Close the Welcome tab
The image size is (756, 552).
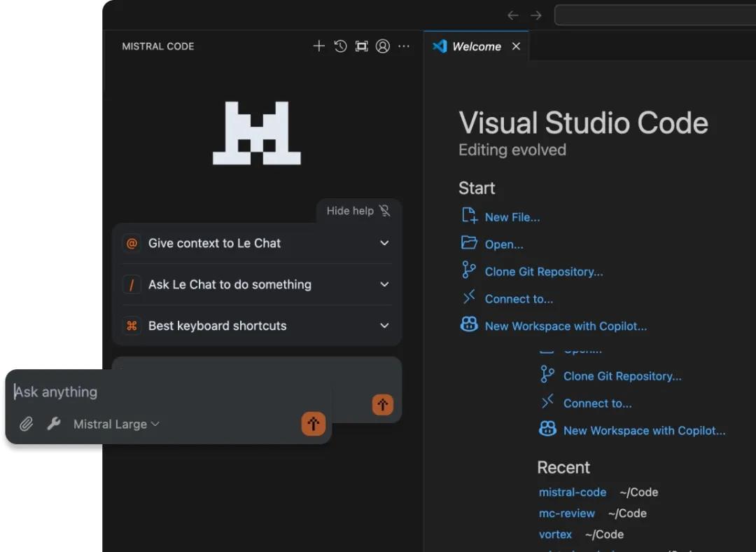click(x=517, y=46)
